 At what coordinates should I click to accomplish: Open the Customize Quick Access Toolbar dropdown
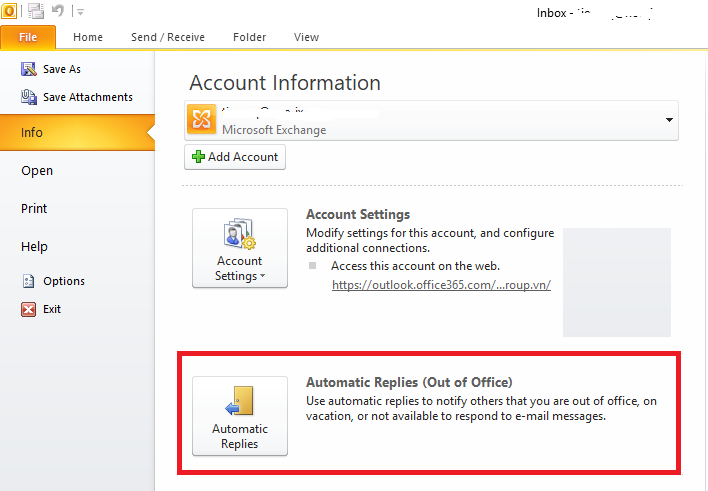click(x=80, y=11)
